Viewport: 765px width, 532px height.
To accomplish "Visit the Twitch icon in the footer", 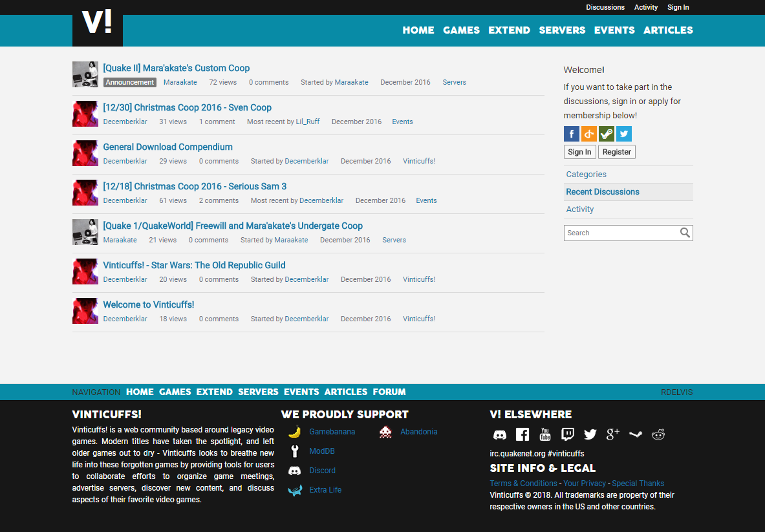I will click(x=568, y=434).
